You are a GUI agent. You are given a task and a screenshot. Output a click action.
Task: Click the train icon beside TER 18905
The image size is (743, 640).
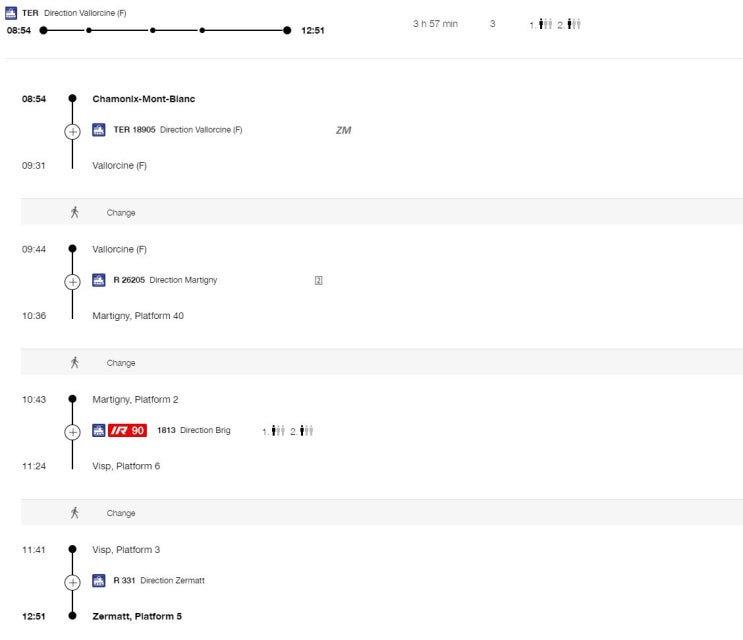point(99,130)
